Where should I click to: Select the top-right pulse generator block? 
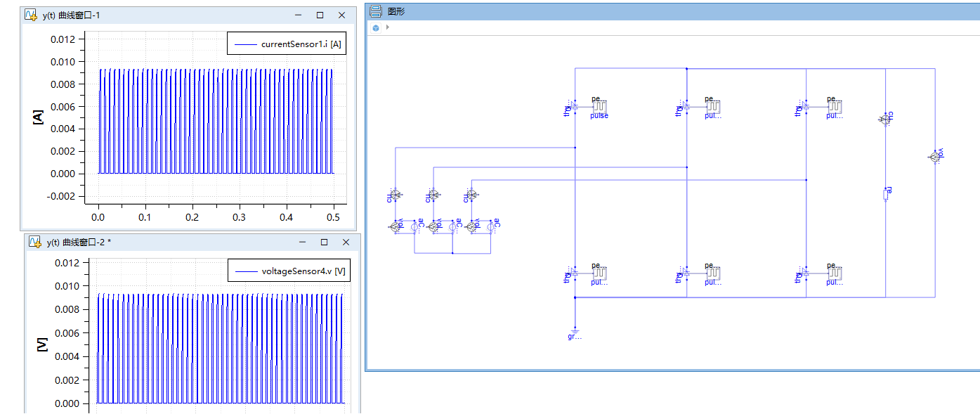tap(835, 107)
